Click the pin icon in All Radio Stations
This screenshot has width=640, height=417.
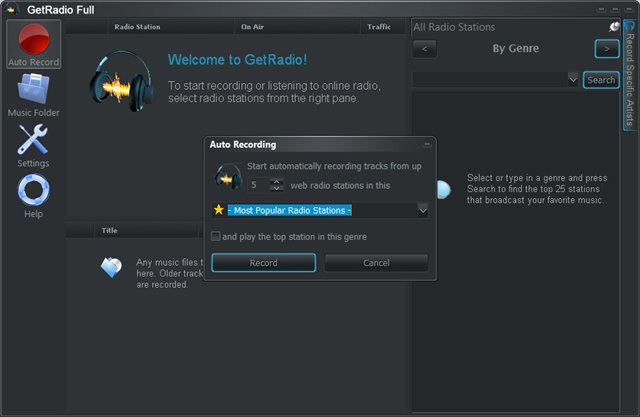click(x=614, y=27)
